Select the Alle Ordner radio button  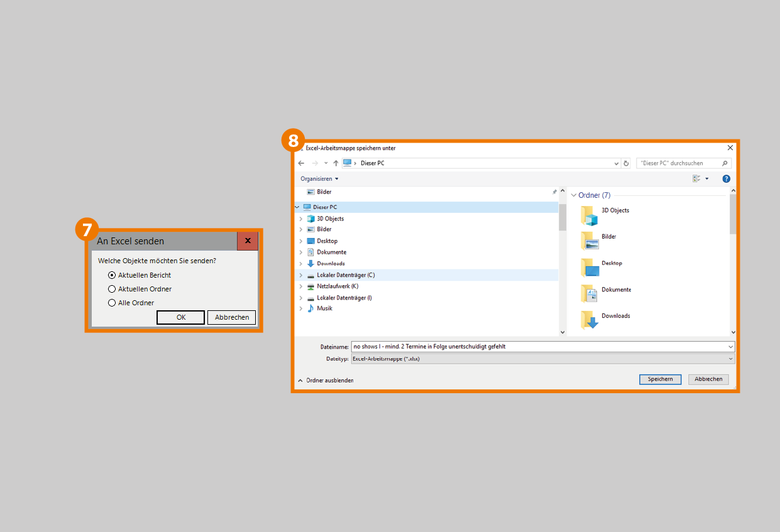click(x=112, y=303)
